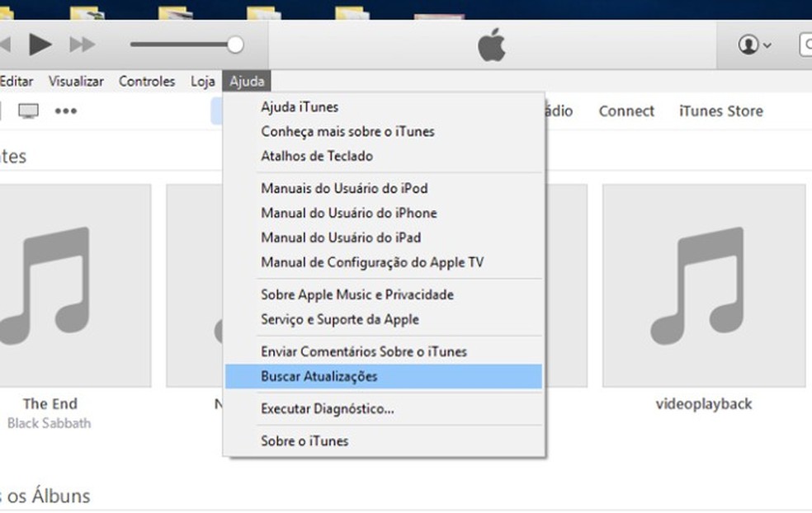Open the Editar menu
This screenshot has width=812, height=513.
tap(17, 81)
